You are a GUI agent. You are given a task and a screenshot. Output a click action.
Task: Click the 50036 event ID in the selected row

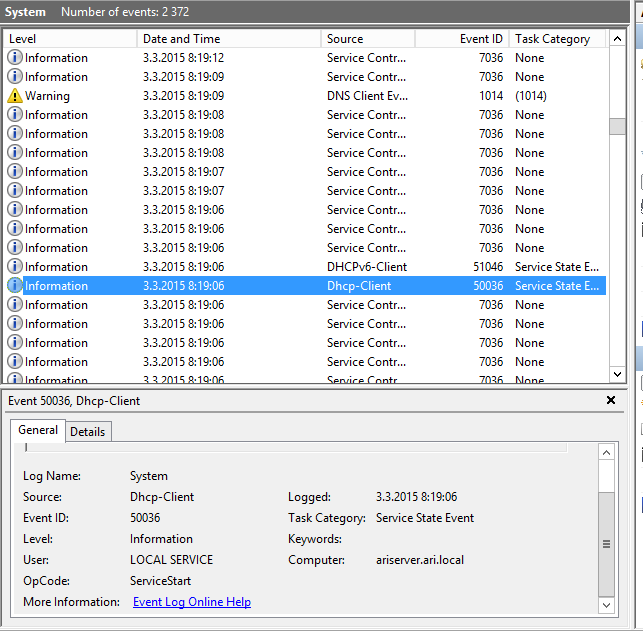tap(488, 285)
